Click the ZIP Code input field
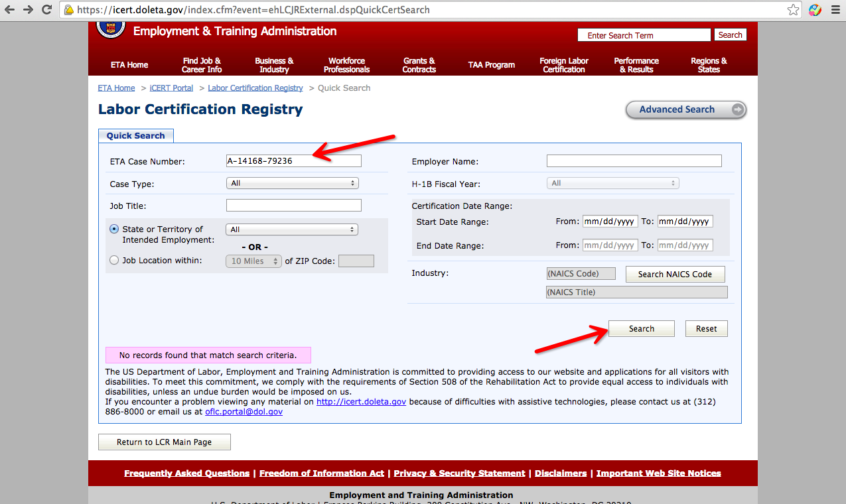 tap(356, 261)
